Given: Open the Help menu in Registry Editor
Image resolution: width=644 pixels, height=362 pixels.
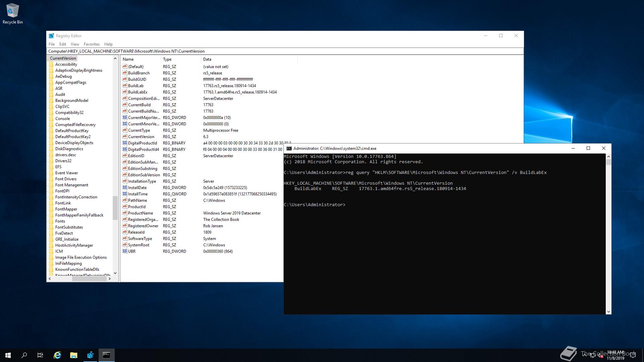Looking at the screenshot, I should tap(108, 44).
